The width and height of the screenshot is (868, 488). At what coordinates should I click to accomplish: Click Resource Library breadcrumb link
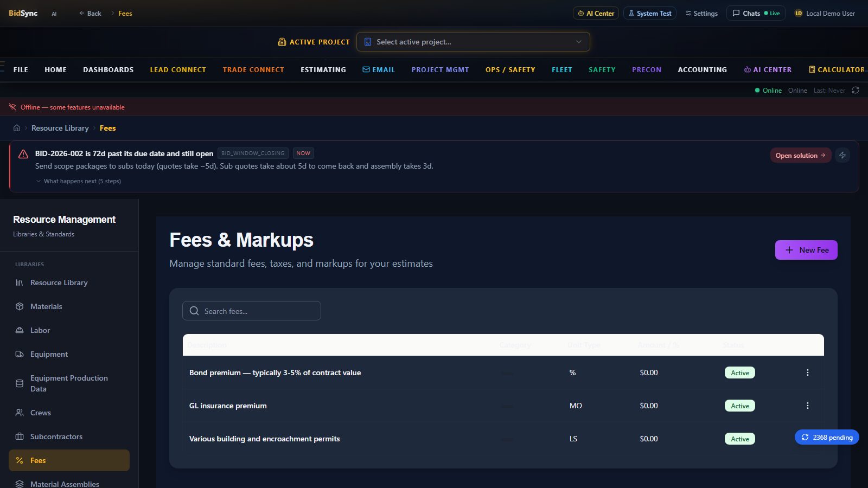[x=60, y=128]
